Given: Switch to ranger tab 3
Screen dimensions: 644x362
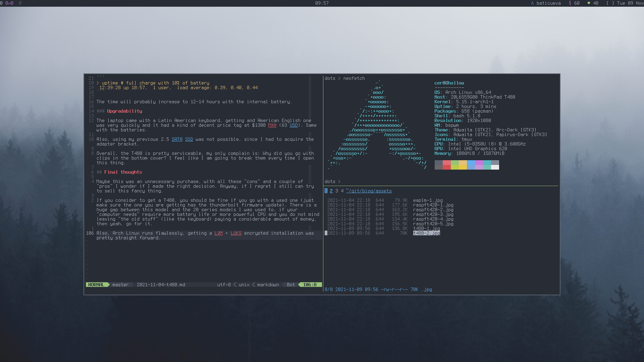Looking at the screenshot, I should (336, 191).
